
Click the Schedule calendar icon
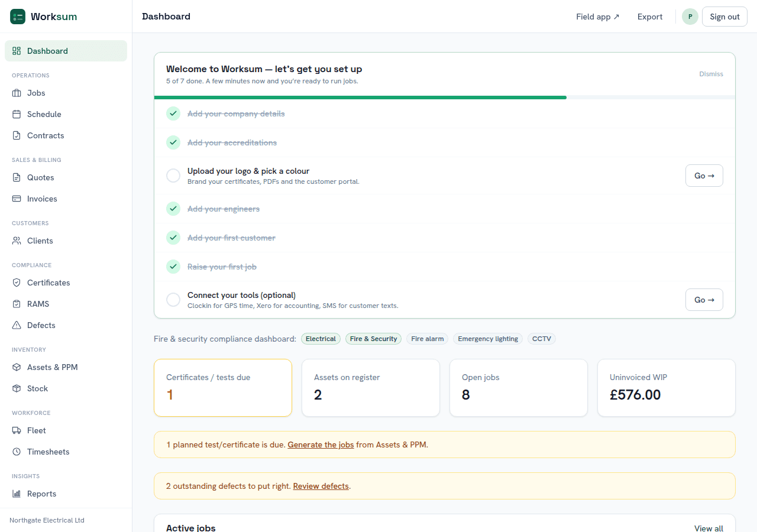coord(17,114)
